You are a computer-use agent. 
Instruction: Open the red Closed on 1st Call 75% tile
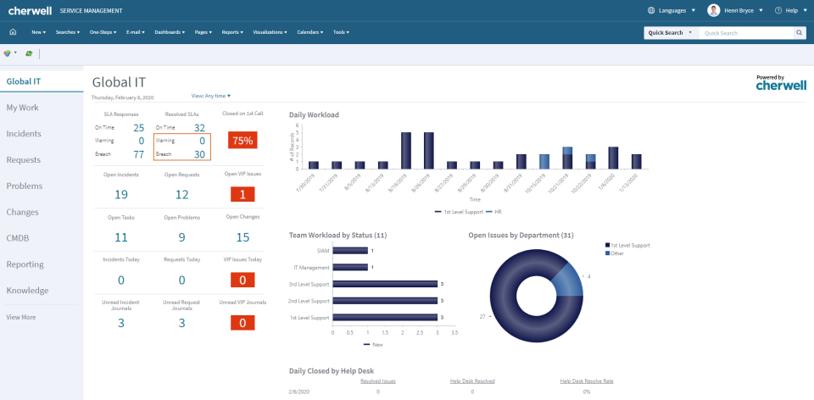pos(242,140)
